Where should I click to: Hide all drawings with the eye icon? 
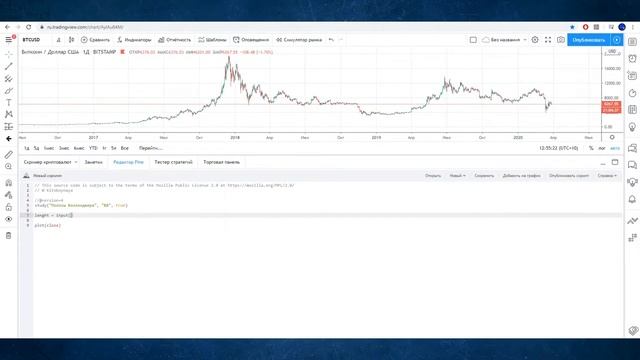pos(9,219)
